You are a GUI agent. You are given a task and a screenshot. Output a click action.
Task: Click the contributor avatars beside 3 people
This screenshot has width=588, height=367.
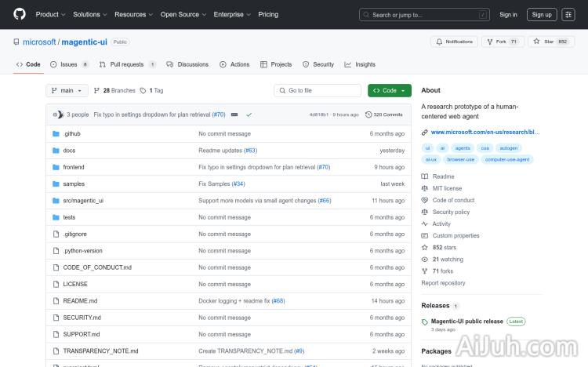[58, 114]
